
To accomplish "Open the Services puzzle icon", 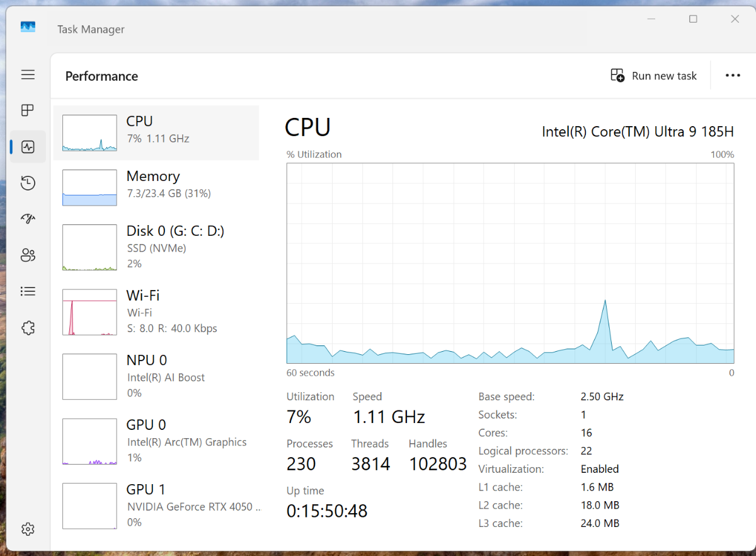I will click(28, 328).
